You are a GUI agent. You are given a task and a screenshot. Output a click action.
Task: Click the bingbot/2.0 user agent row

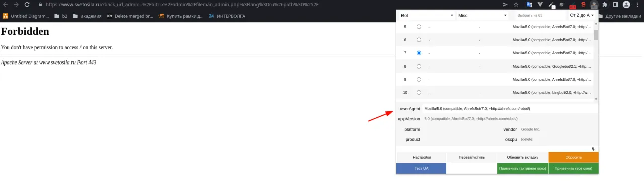(x=495, y=92)
